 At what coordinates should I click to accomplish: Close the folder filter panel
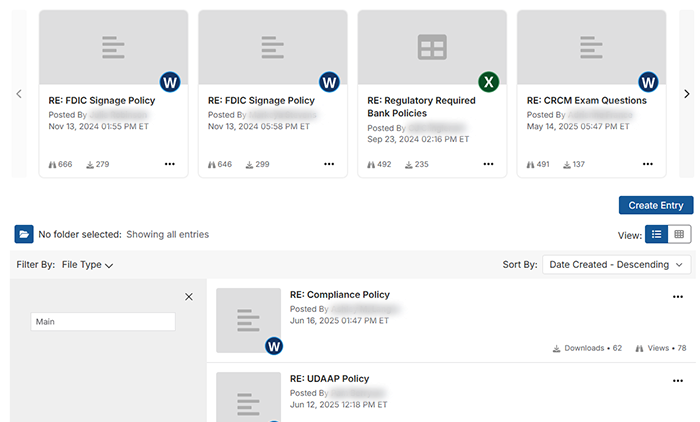coord(189,297)
